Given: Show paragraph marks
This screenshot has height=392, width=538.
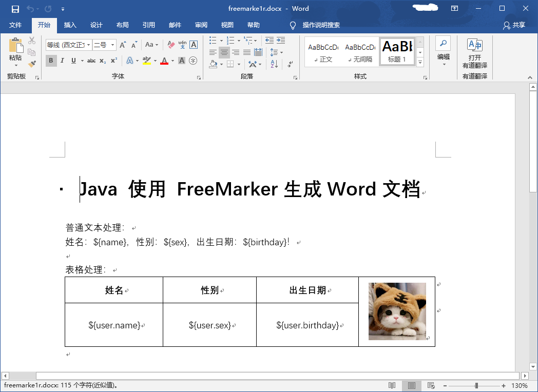Looking at the screenshot, I should point(290,64).
